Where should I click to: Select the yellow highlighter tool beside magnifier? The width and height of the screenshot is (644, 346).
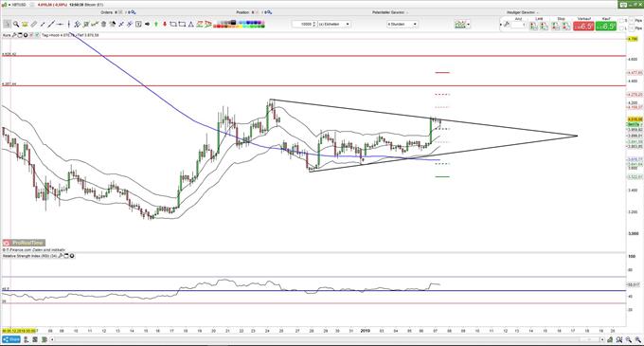[x=25, y=24]
